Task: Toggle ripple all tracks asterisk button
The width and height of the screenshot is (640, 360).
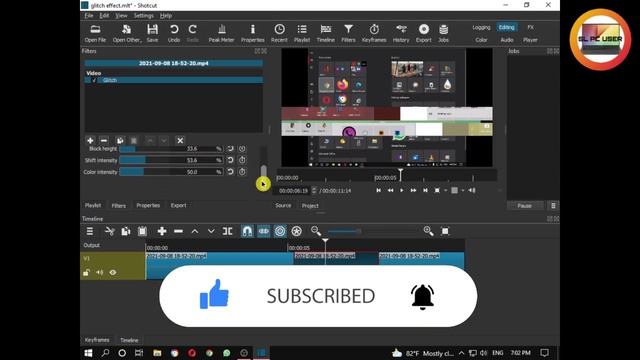Action: 297,231
